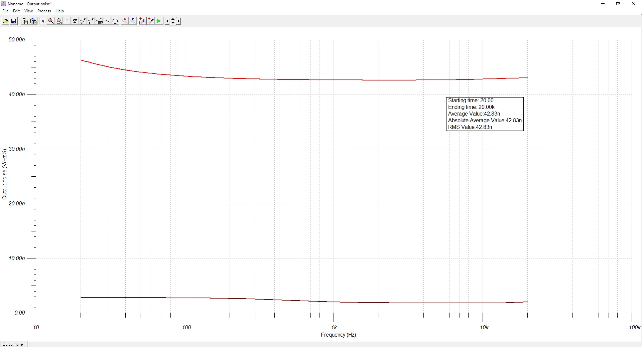Select the pointer arrow tool
The image size is (644, 362).
click(43, 21)
